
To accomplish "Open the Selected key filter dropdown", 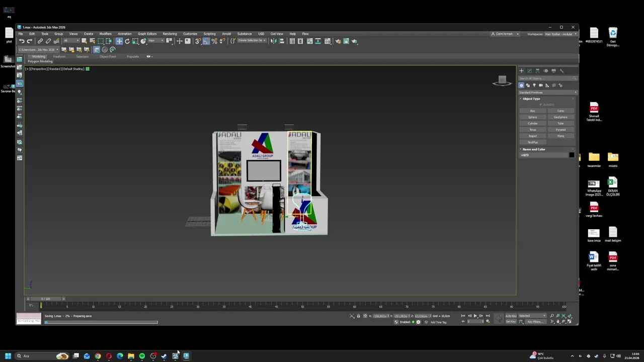I will pyautogui.click(x=532, y=316).
